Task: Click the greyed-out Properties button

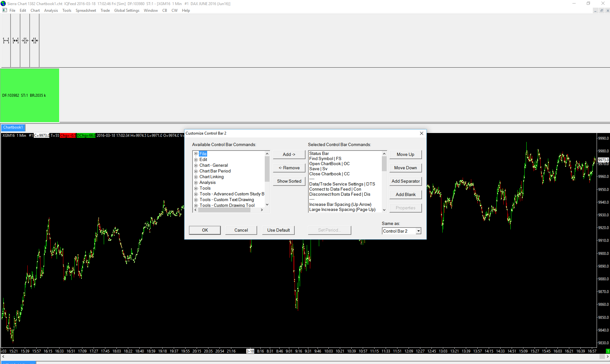Action: point(405,208)
